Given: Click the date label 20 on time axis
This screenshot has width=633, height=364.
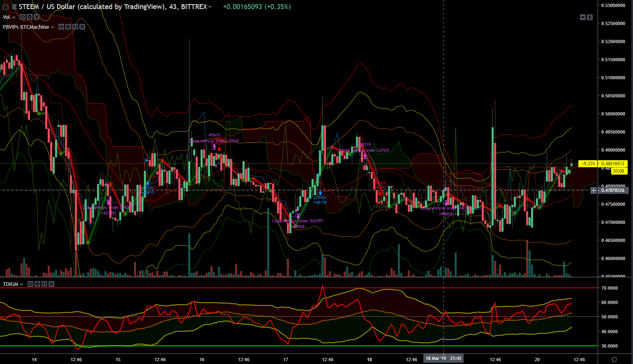Looking at the screenshot, I should pos(537,359).
